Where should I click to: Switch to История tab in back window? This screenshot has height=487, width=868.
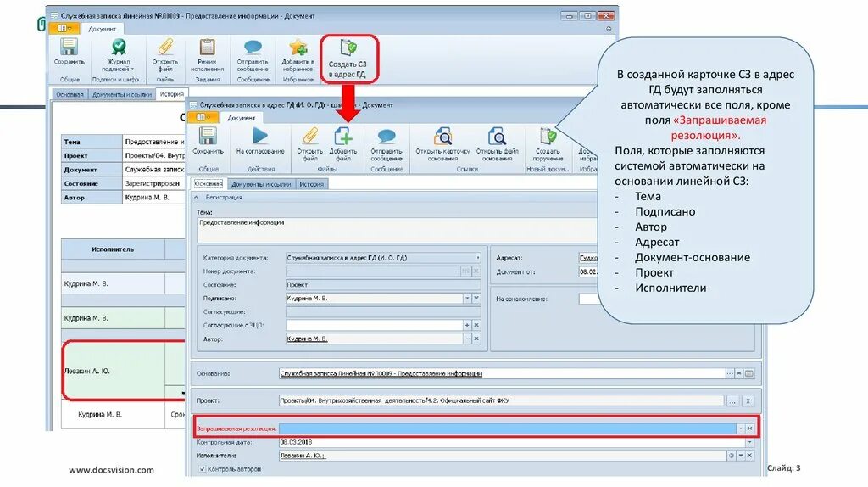pyautogui.click(x=172, y=94)
